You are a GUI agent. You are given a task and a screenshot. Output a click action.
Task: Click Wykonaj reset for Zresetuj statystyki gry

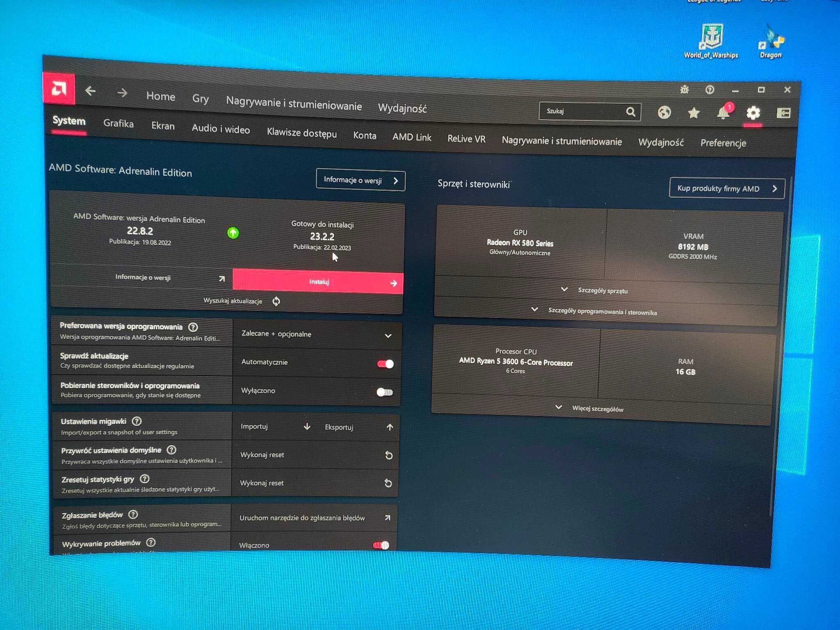[x=262, y=483]
